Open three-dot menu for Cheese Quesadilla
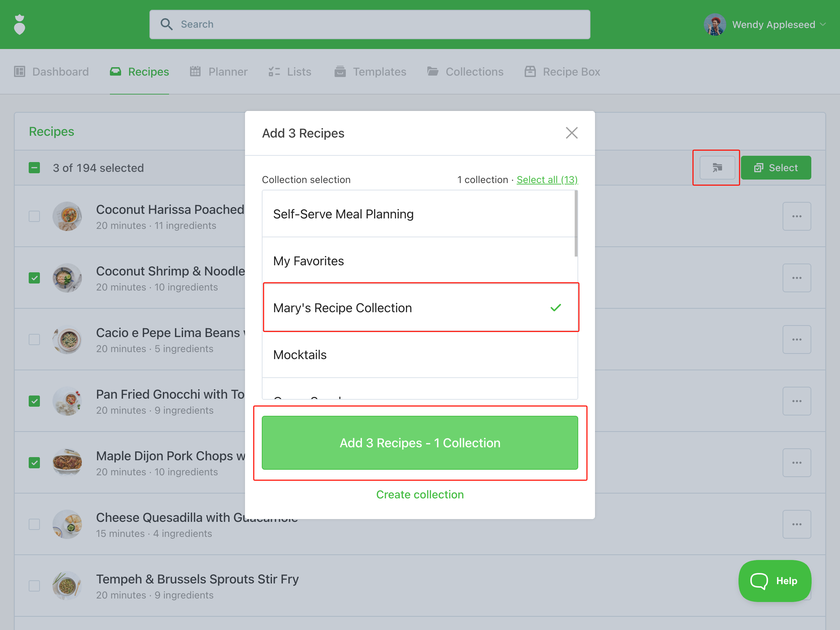 tap(796, 524)
